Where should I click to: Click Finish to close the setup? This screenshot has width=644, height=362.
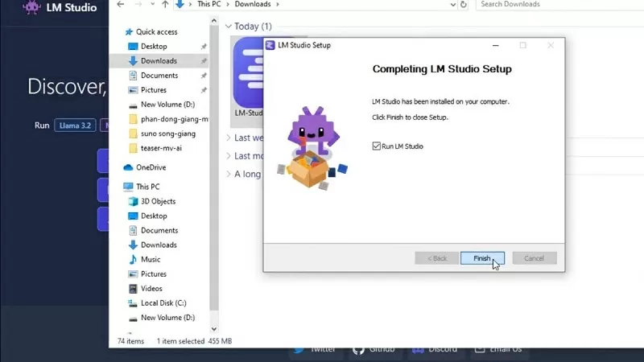click(482, 258)
